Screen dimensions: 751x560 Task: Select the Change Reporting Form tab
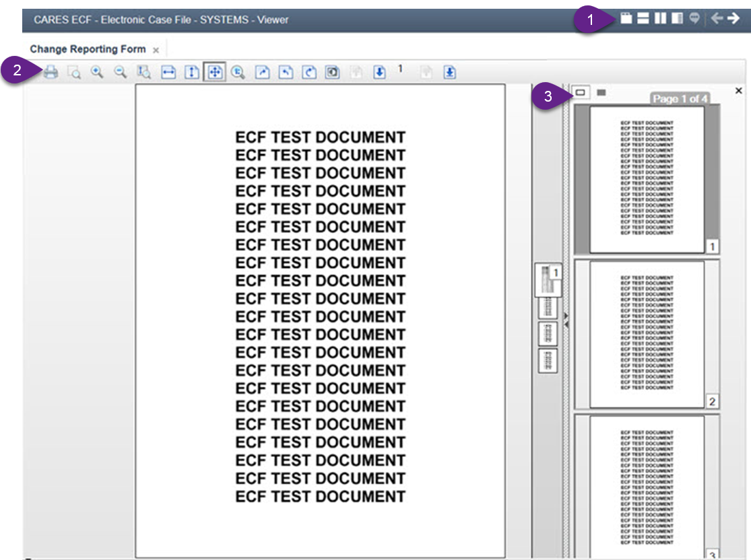(x=88, y=49)
